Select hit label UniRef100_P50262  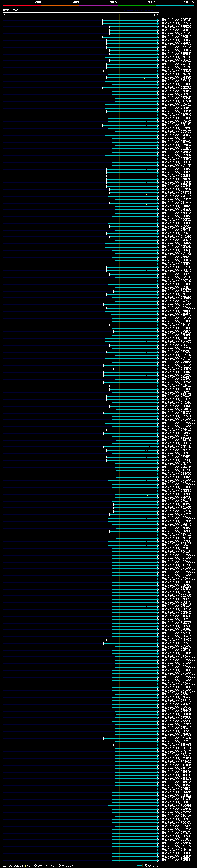pyautogui.click(x=177, y=375)
